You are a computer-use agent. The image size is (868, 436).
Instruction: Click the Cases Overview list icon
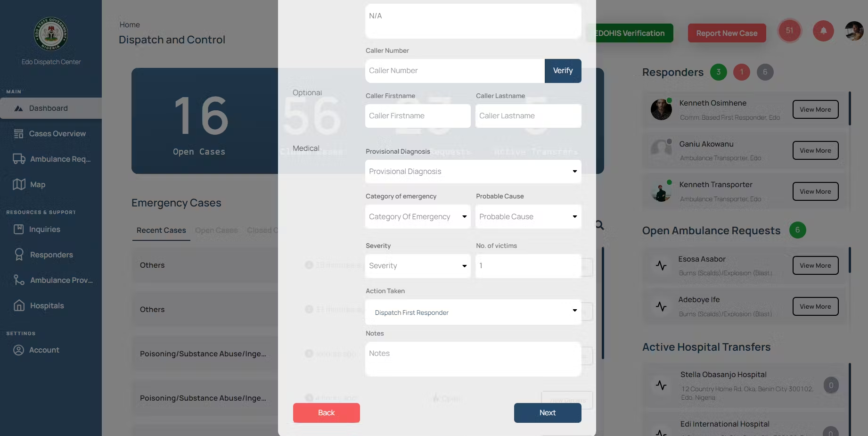pos(19,134)
